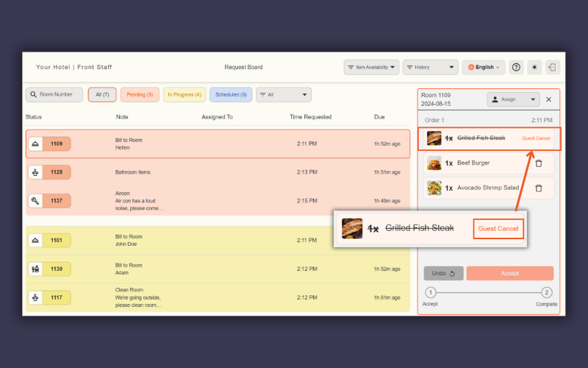Change language from the English selector
This screenshot has height=368, width=588.
pos(483,67)
